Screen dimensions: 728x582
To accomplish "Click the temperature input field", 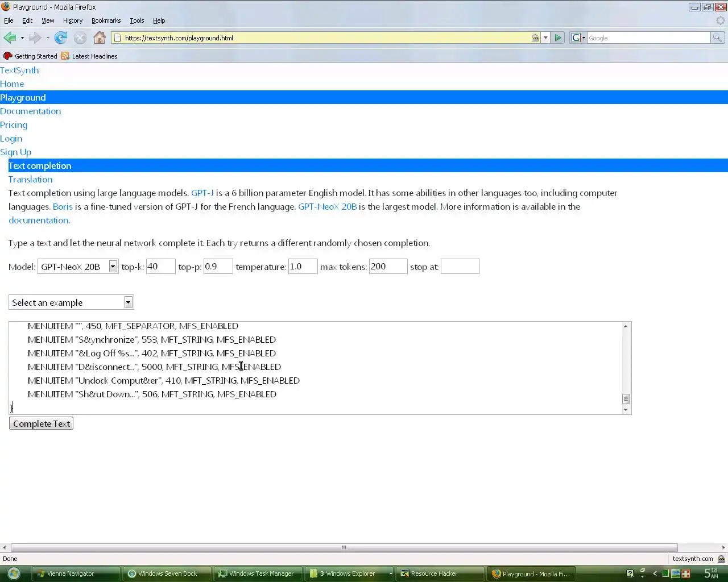I will [x=303, y=267].
